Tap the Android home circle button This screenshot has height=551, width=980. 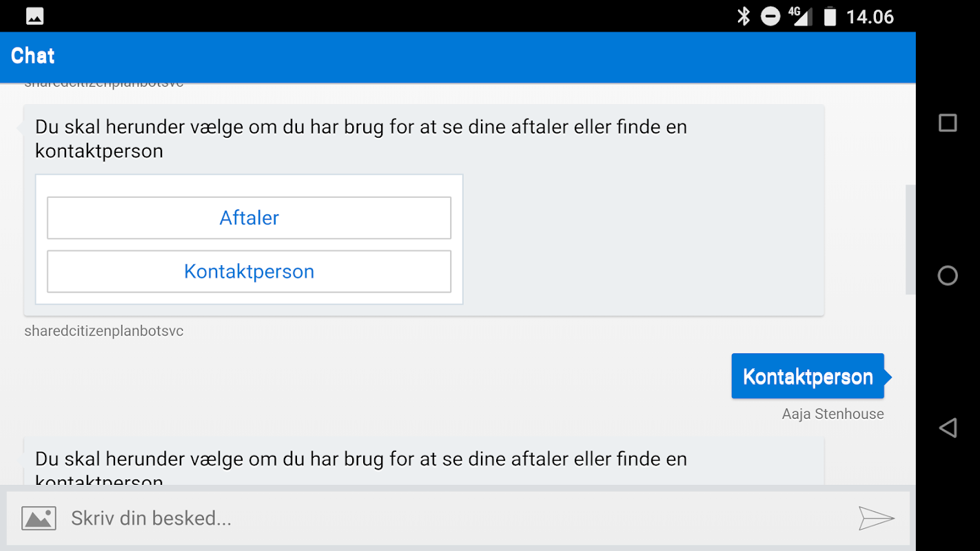tap(948, 275)
